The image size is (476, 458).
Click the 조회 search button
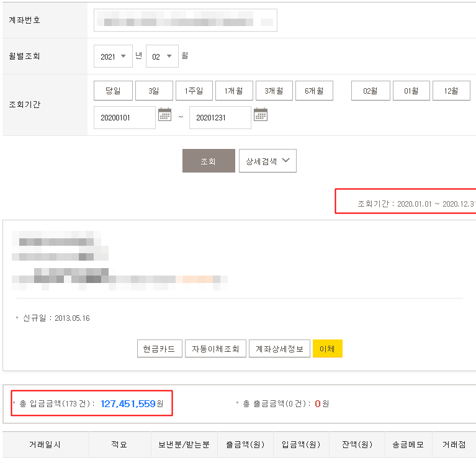[x=209, y=161]
